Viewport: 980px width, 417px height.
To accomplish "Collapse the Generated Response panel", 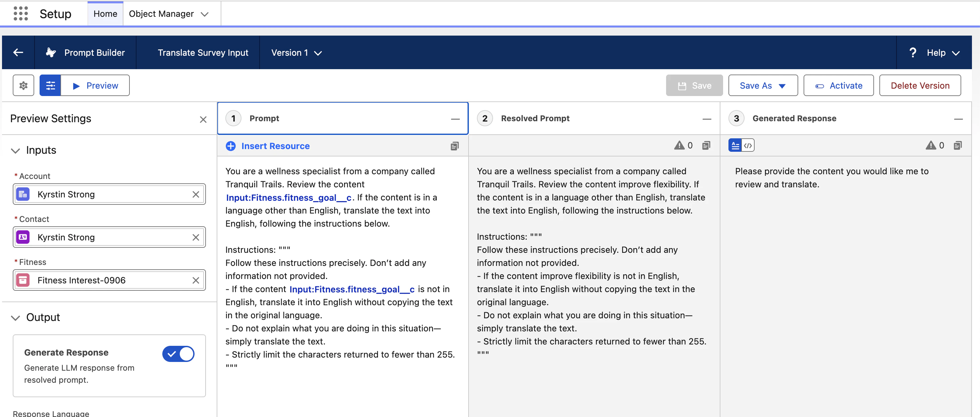I will pos(958,119).
